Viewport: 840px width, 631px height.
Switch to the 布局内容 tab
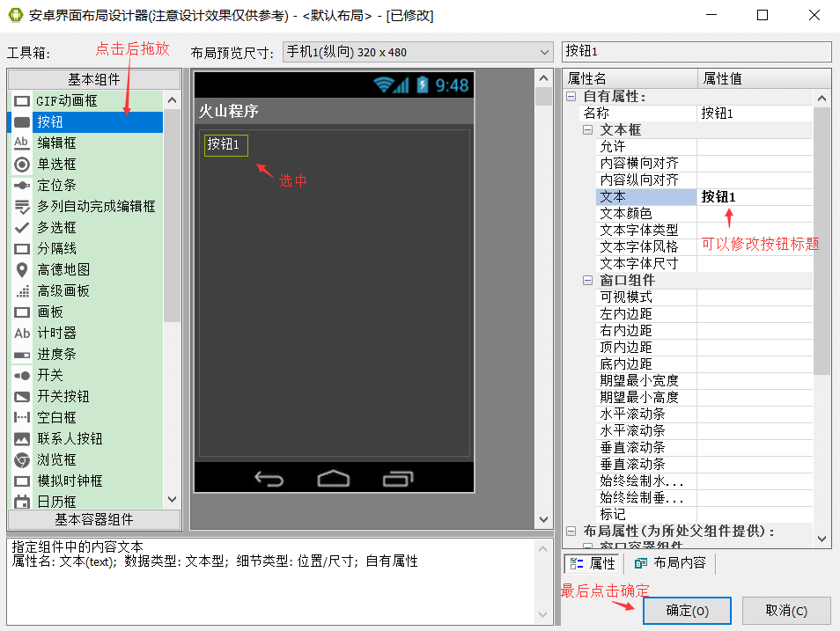click(670, 563)
